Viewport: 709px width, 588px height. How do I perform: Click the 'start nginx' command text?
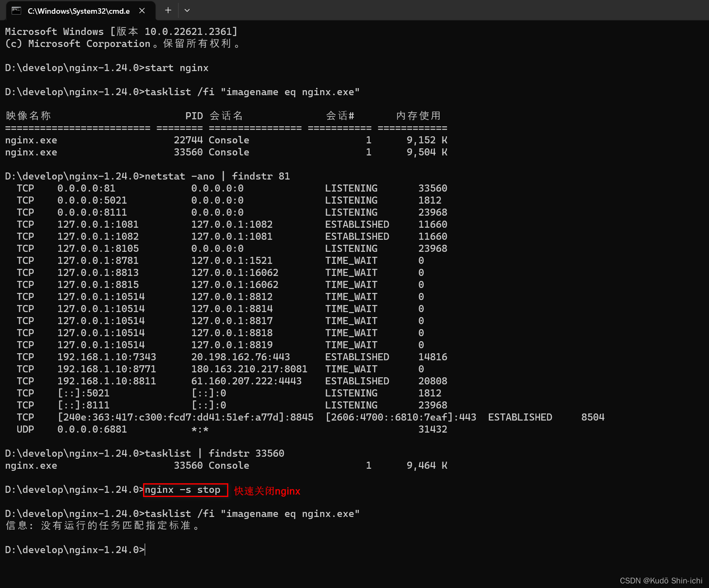pyautogui.click(x=177, y=68)
